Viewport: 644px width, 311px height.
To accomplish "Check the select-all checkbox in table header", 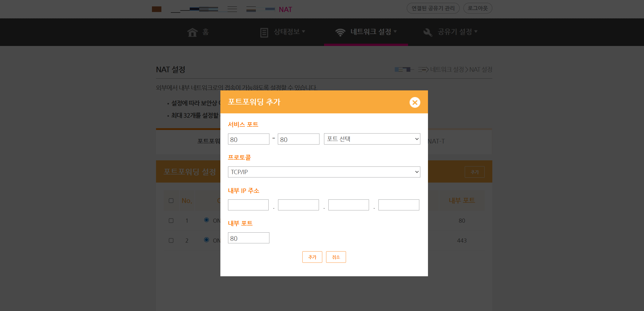I will pyautogui.click(x=171, y=201).
